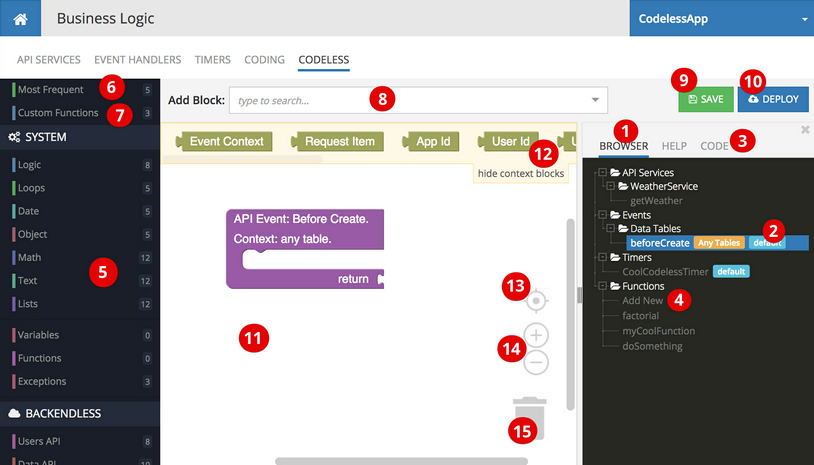Switch to the BROWSER panel tab

click(623, 146)
